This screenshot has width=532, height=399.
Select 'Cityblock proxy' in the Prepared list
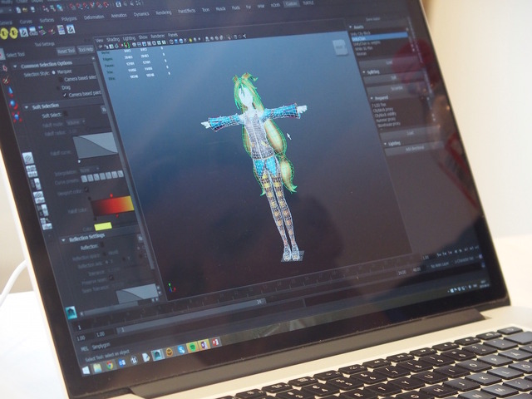pos(384,111)
